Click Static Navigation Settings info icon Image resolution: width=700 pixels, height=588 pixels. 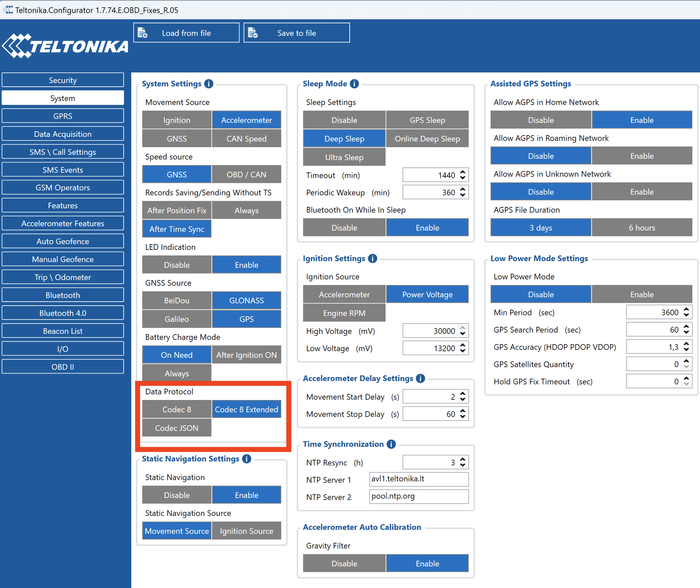pyautogui.click(x=247, y=459)
